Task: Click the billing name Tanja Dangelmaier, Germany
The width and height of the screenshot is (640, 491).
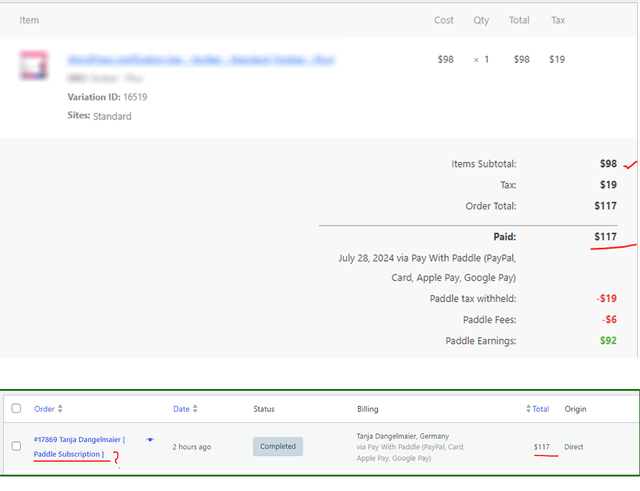Action: tap(403, 436)
